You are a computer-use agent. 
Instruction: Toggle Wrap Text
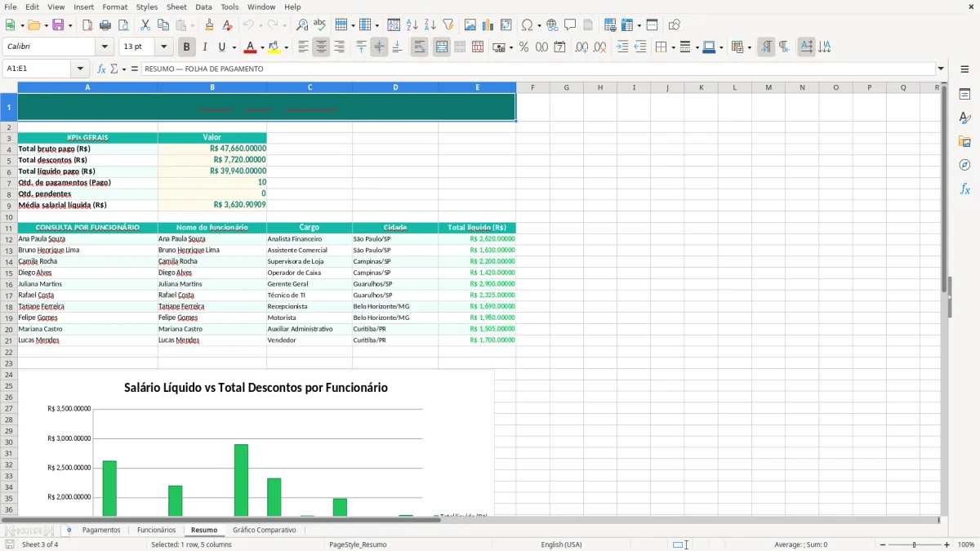[420, 47]
